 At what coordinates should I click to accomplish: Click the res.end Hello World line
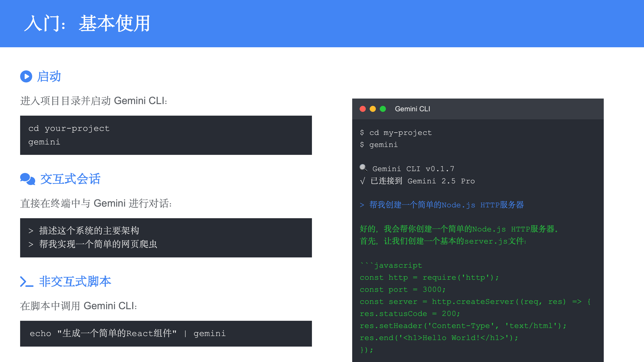439,338
